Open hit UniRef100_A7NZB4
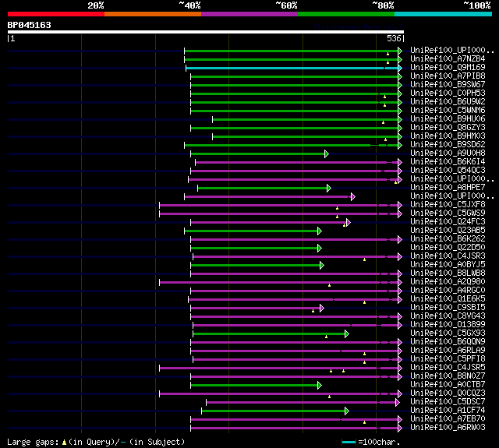Image resolution: width=499 pixels, height=448 pixels. [x=448, y=58]
